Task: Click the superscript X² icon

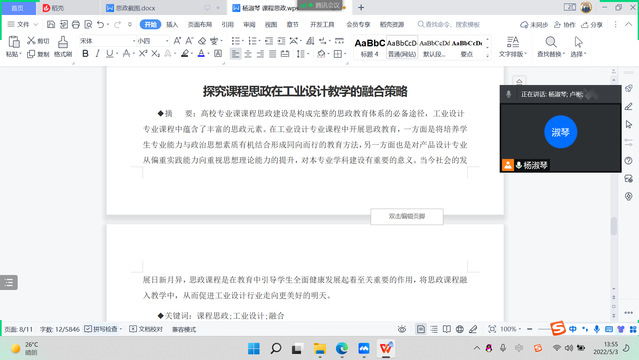Action: 143,53
